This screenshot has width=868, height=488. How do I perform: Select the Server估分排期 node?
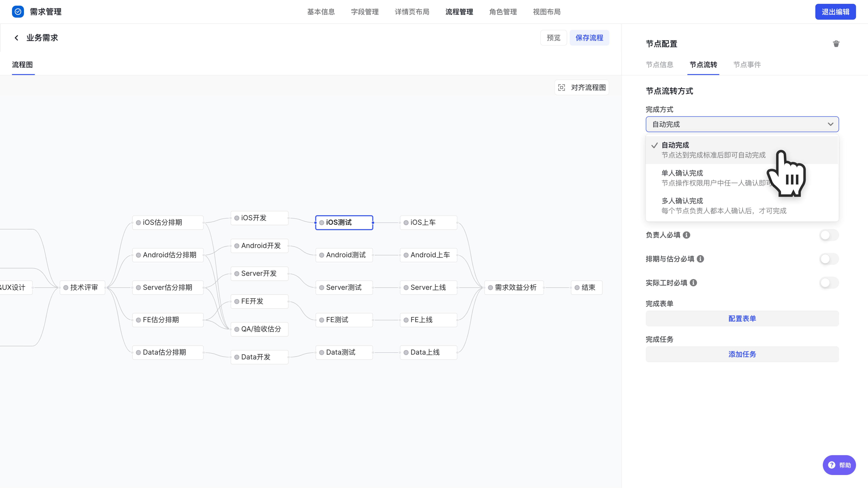tap(168, 288)
